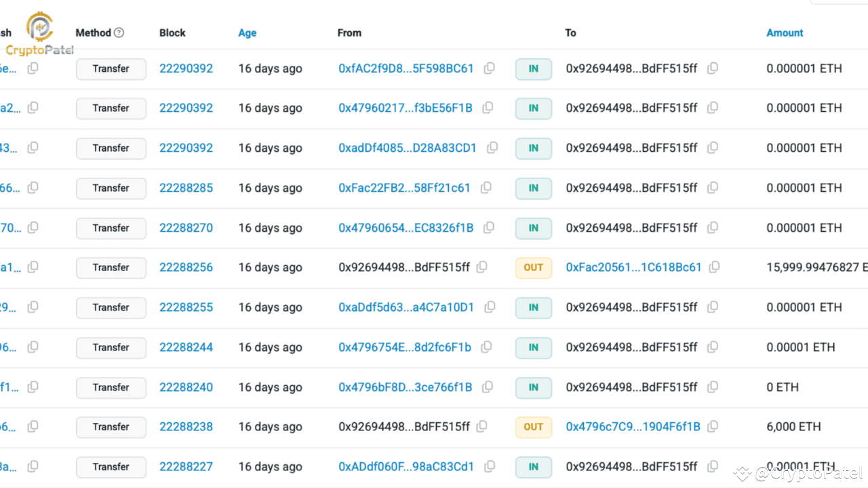Open the recipient link 0x4796c7C9...1904F6f1B
This screenshot has width=868, height=488.
[633, 427]
